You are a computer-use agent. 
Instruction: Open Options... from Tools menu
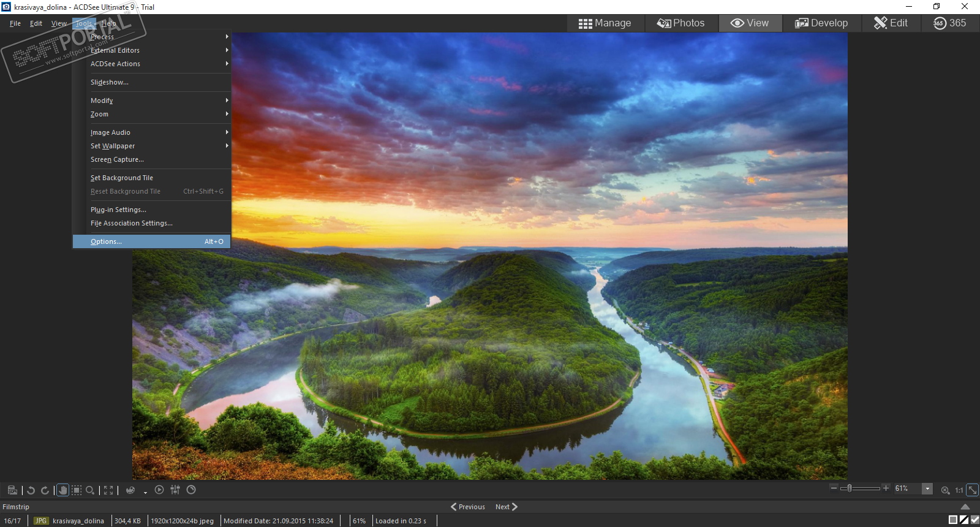pyautogui.click(x=152, y=241)
